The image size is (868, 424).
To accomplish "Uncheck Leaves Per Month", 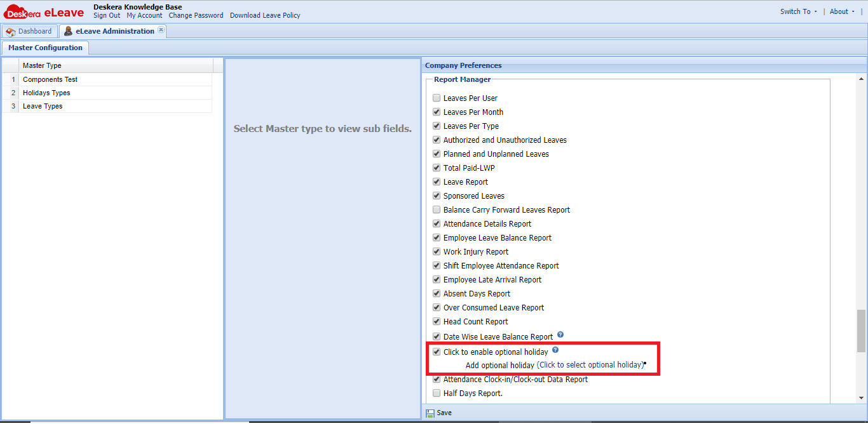I will click(437, 112).
